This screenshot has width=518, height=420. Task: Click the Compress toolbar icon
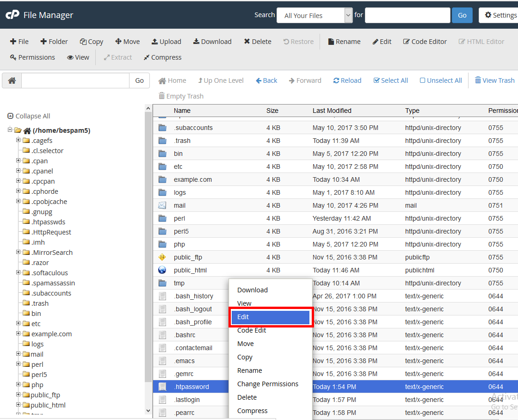(147, 57)
